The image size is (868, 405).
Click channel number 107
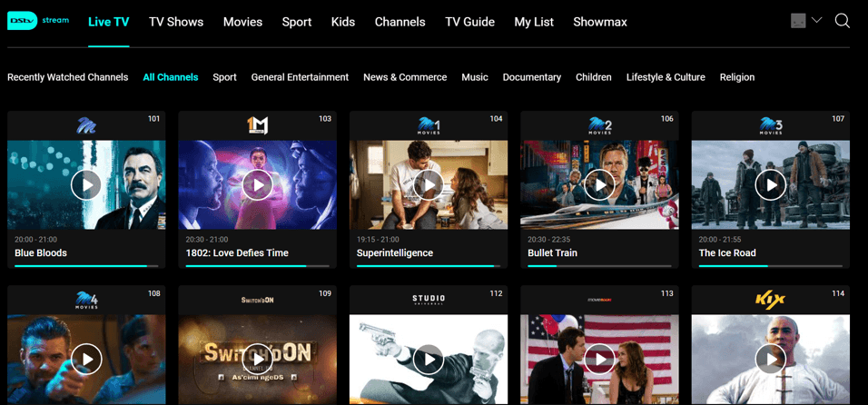(x=838, y=118)
